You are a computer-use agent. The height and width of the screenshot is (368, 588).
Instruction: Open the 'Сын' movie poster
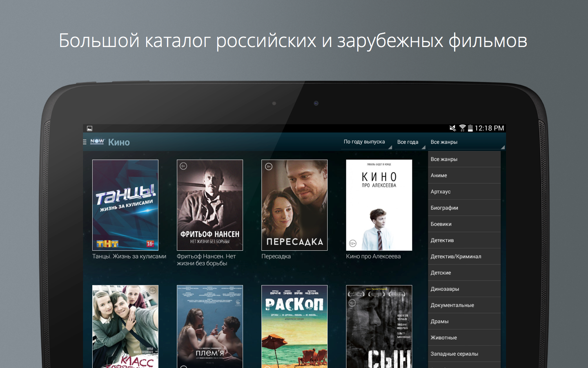click(x=379, y=326)
